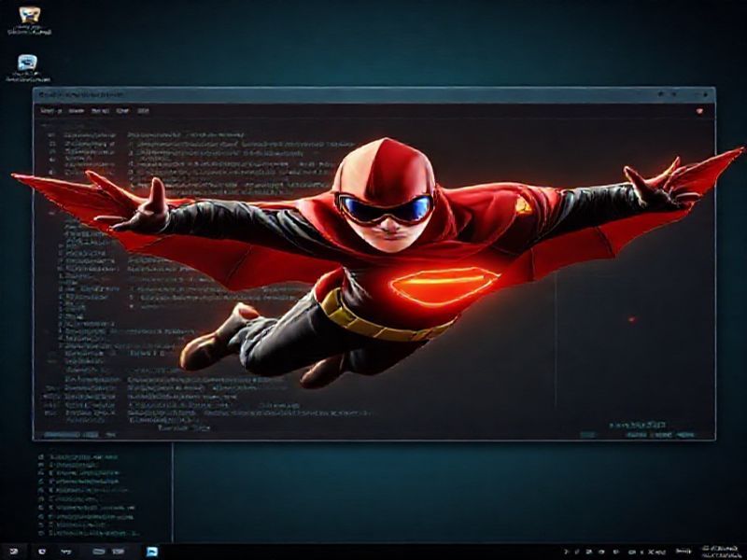Viewport: 747px width, 560px height.
Task: Open the last menu in window's menu bar
Action: [x=143, y=110]
